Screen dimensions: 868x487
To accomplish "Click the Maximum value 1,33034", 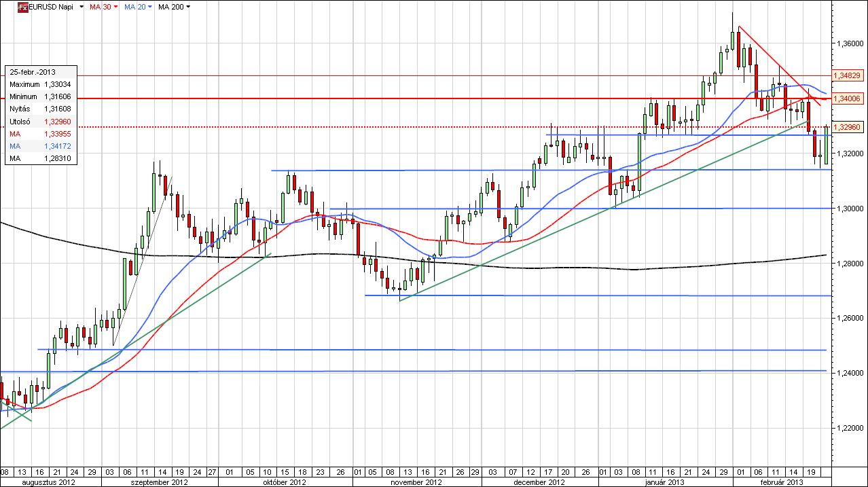I will [58, 84].
